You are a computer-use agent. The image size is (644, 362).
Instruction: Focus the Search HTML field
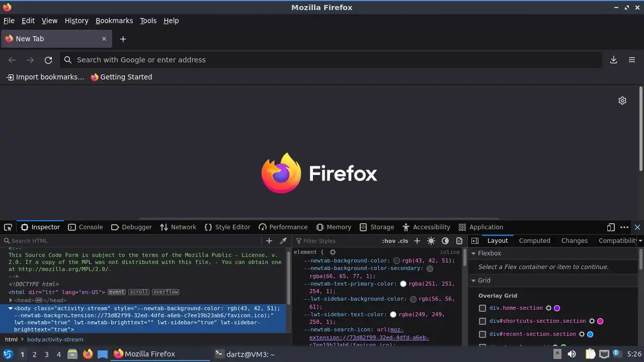(x=133, y=241)
